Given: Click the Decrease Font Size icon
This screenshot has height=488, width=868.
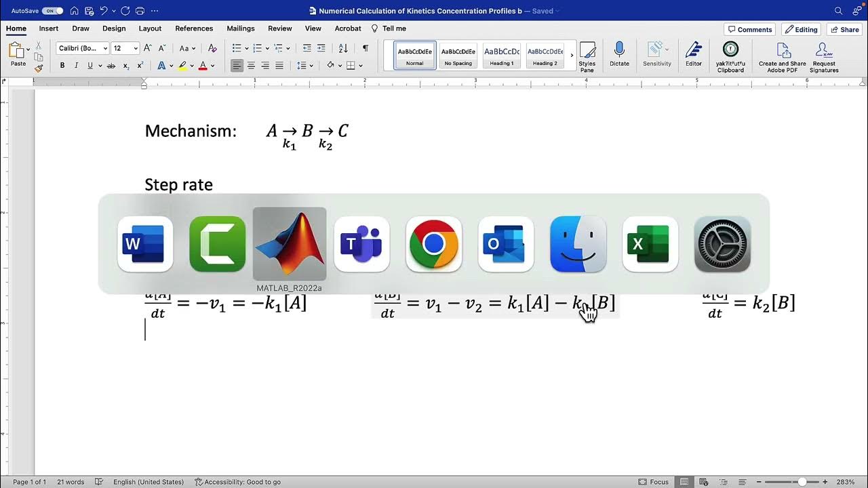Looking at the screenshot, I should point(163,48).
